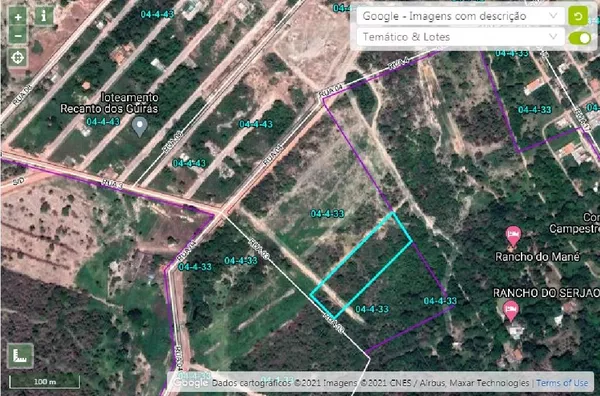This screenshot has width=600, height=396.
Task: Zoom in with the plus button
Action: tap(18, 17)
